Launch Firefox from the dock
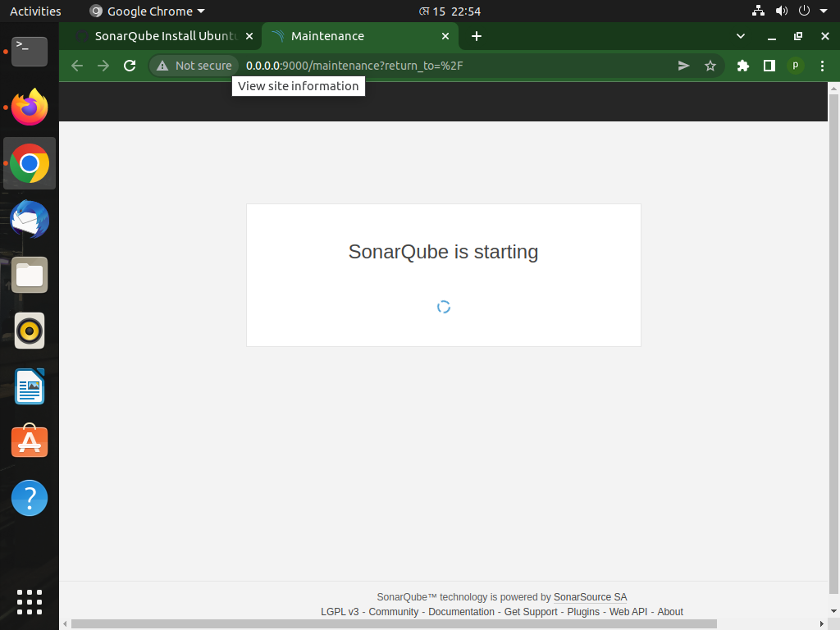Viewport: 840px width, 630px height. 30,107
